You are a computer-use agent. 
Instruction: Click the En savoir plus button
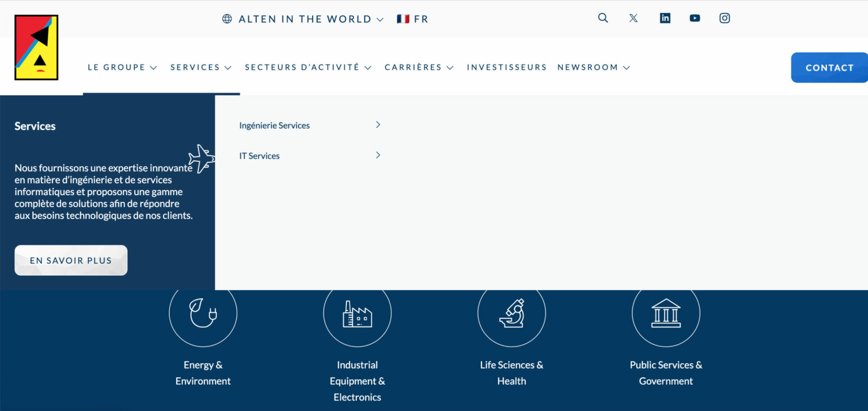click(71, 260)
